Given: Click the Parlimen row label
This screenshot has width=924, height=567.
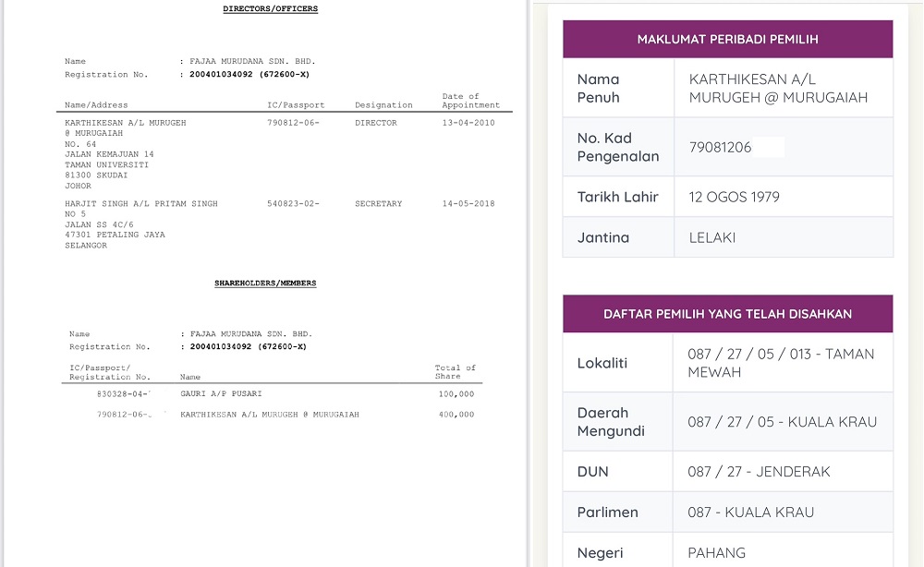Looking at the screenshot, I should [x=608, y=513].
